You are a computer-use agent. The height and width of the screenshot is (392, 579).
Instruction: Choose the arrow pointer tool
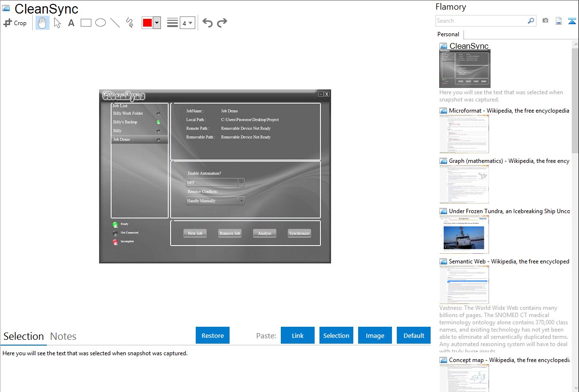click(x=58, y=23)
